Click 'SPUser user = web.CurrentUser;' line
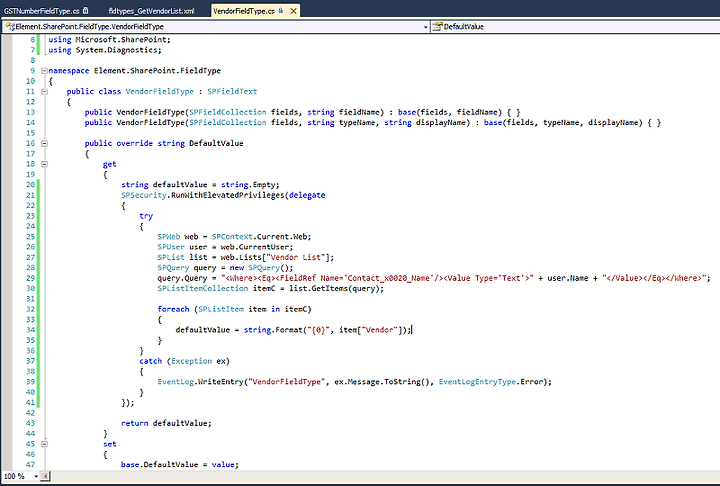This screenshot has width=720, height=486. (x=225, y=247)
